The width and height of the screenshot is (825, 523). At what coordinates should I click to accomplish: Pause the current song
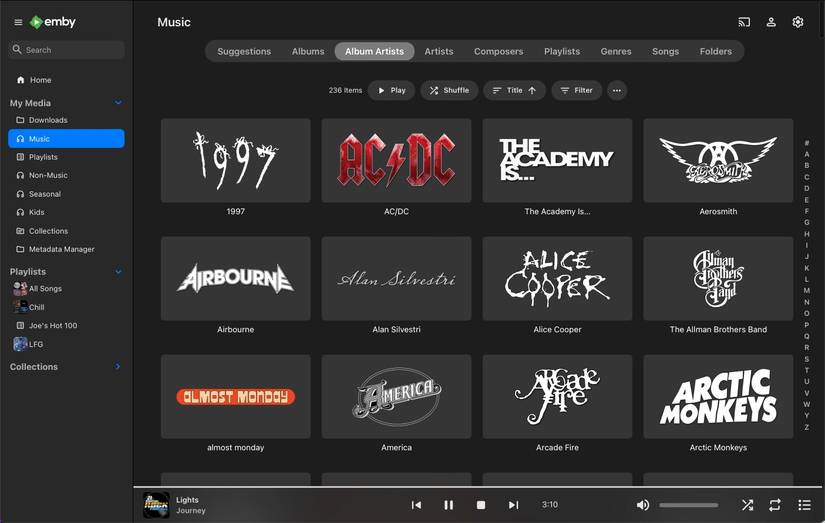448,505
